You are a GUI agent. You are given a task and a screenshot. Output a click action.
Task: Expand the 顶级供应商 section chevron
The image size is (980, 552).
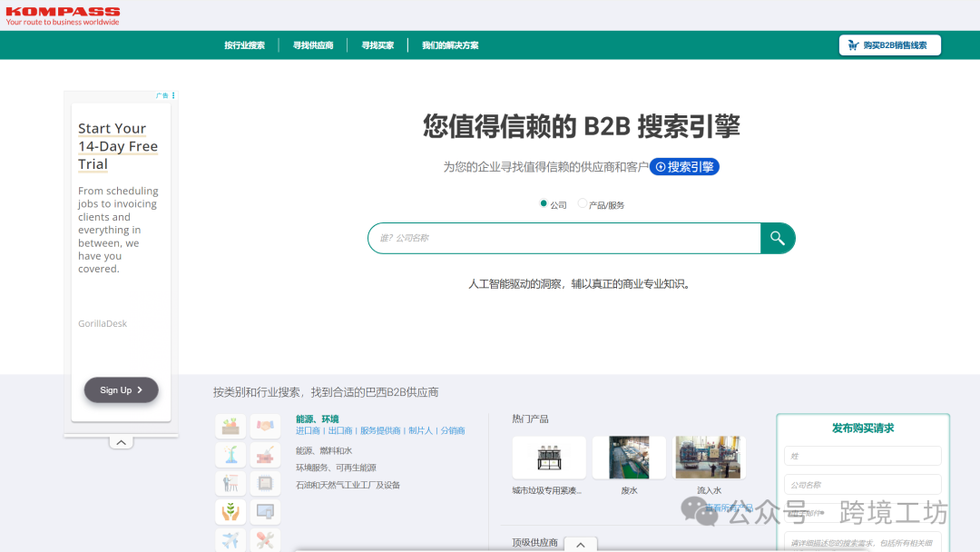tap(581, 544)
